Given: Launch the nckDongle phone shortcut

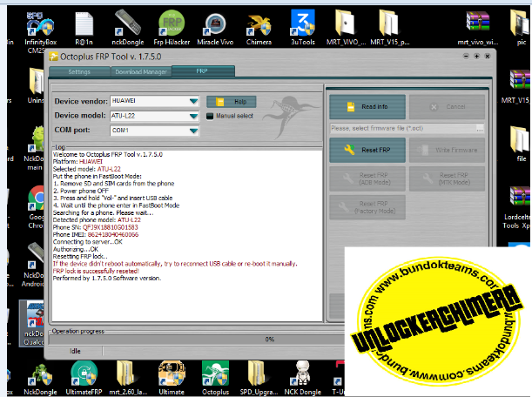Looking at the screenshot, I should (128, 29).
